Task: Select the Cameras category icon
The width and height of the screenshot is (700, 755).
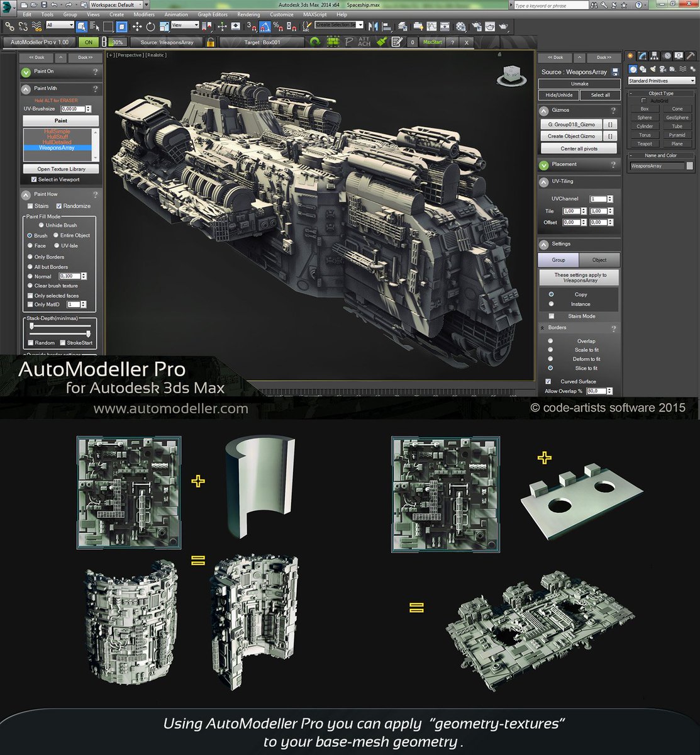Action: click(x=662, y=69)
